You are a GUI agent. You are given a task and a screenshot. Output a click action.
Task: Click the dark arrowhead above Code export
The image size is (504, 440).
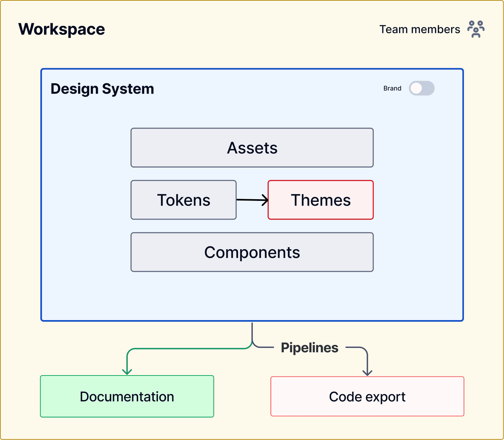(x=367, y=372)
